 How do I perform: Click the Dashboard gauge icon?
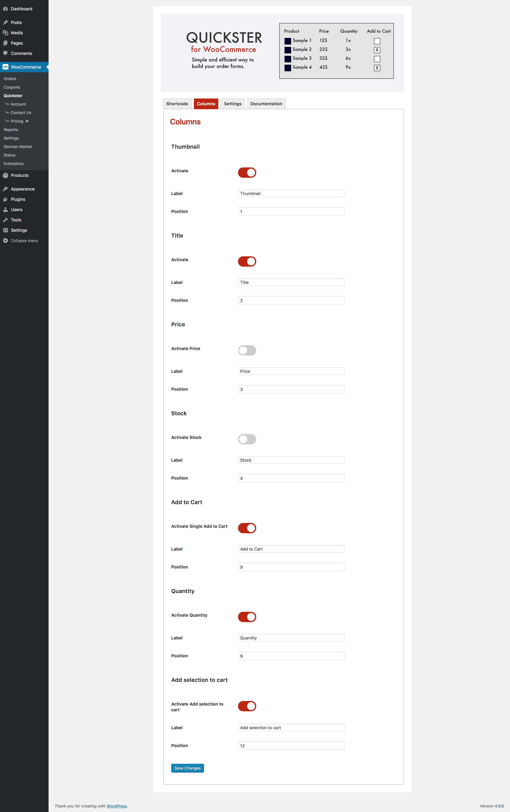[x=5, y=9]
